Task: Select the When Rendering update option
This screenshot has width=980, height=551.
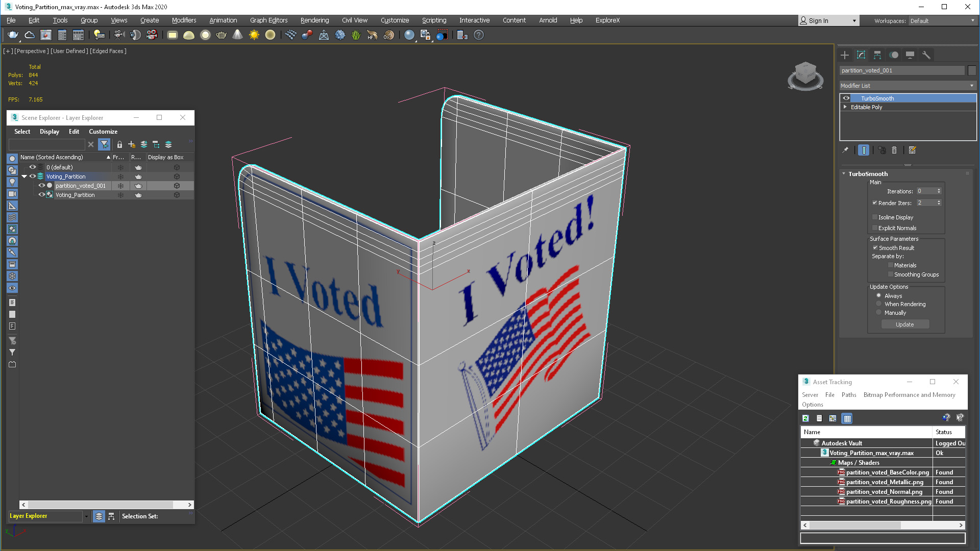Action: [x=879, y=304]
